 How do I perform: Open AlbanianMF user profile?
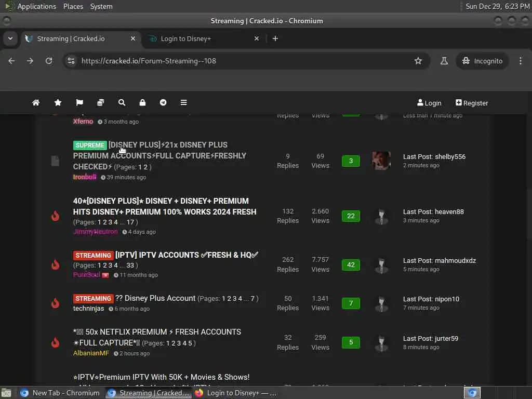point(91,353)
